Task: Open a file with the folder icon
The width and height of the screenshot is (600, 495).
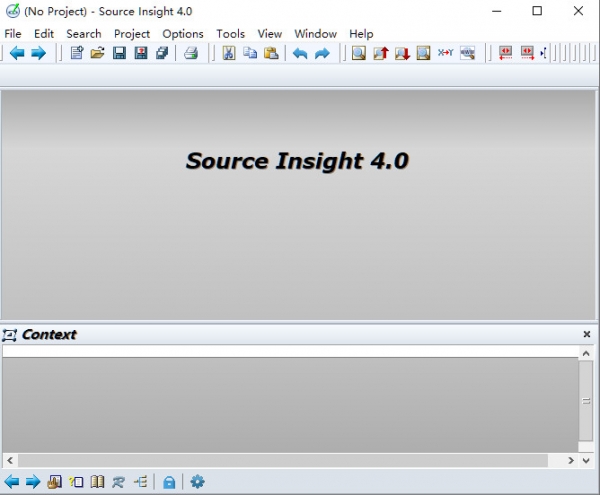Action: (x=98, y=53)
